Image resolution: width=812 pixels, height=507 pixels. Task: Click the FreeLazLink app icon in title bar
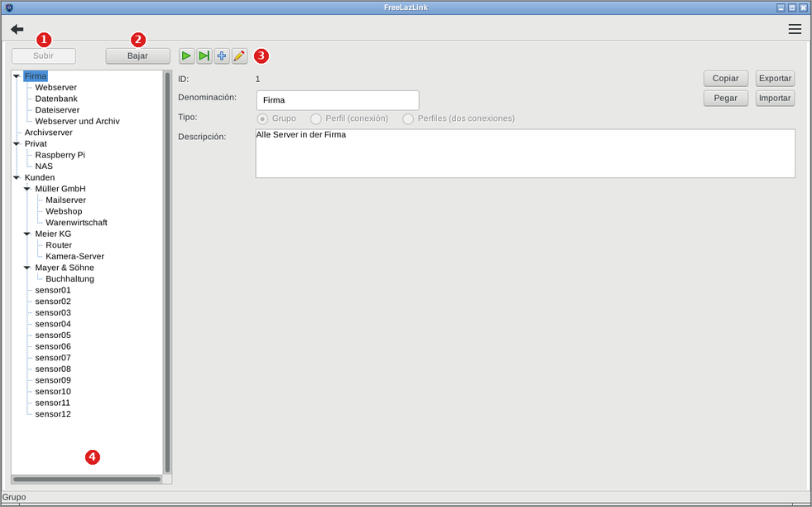[x=9, y=7]
